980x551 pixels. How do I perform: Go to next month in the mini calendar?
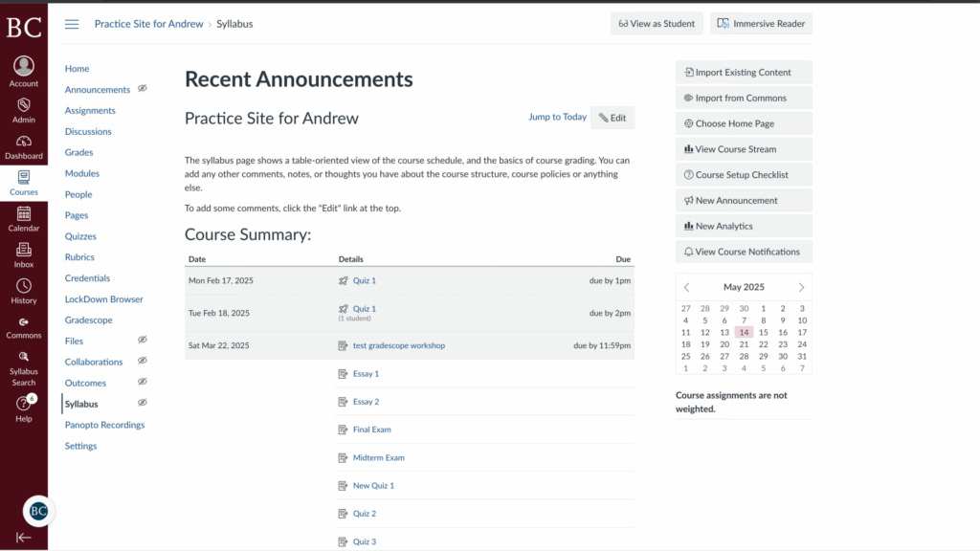tap(804, 287)
